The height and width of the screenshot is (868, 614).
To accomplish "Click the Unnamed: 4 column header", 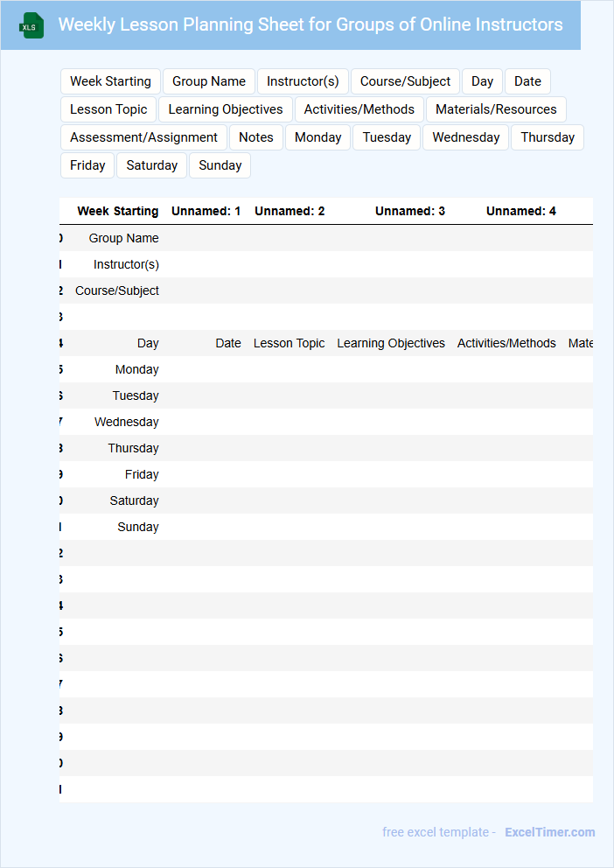I will click(x=521, y=211).
